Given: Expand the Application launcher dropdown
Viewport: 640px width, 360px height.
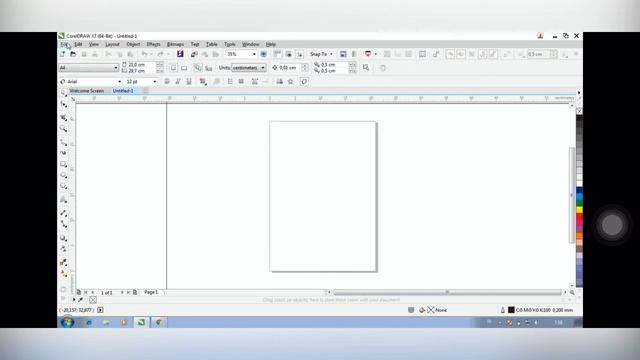Looking at the screenshot, I should [376, 54].
